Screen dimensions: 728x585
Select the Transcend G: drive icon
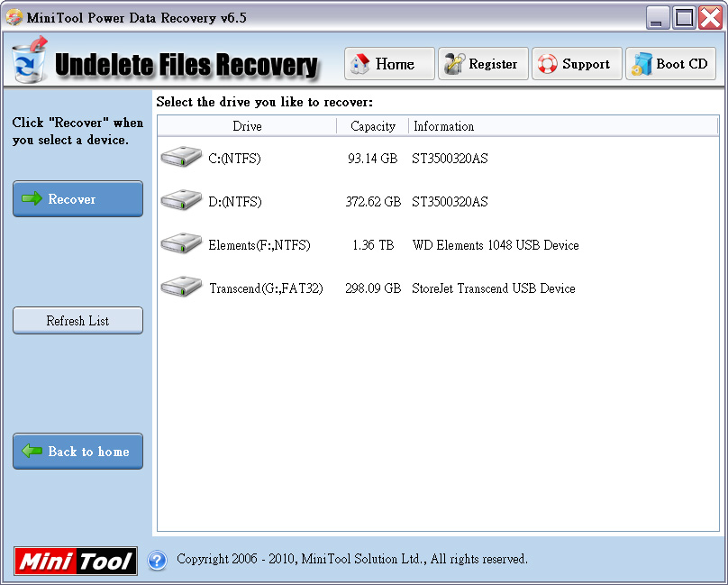coord(181,287)
